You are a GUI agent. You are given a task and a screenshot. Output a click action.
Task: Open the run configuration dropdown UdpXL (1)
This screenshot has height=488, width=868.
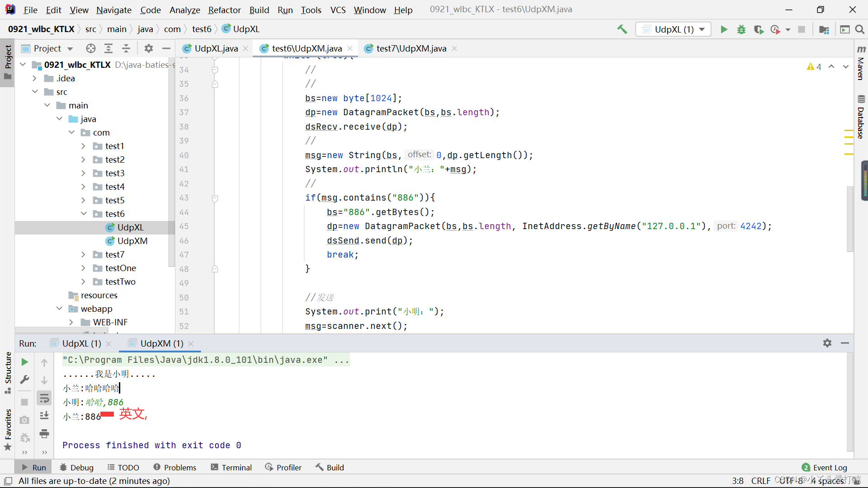[x=673, y=29]
